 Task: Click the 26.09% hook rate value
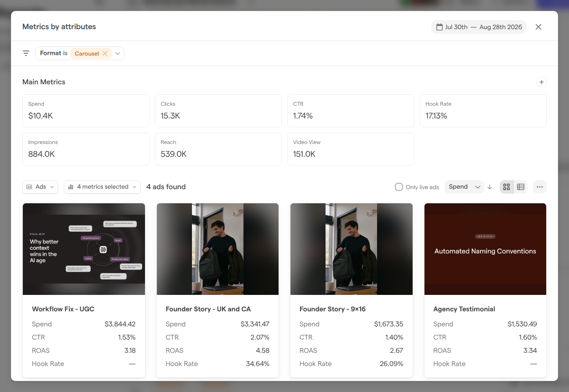point(391,364)
